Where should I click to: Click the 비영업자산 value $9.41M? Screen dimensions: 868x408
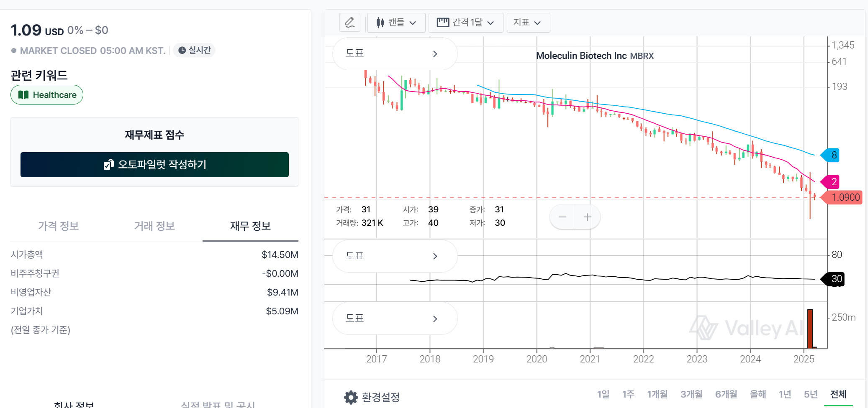point(282,292)
